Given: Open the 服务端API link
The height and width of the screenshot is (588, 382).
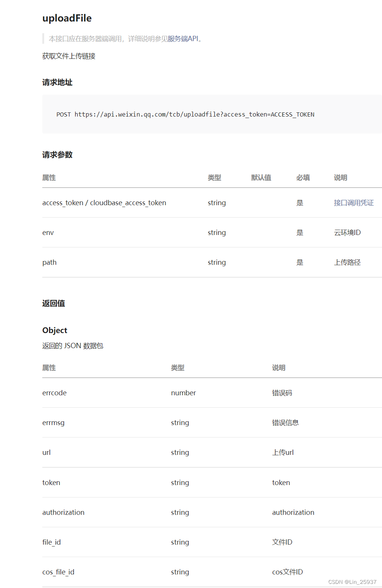Looking at the screenshot, I should (183, 39).
